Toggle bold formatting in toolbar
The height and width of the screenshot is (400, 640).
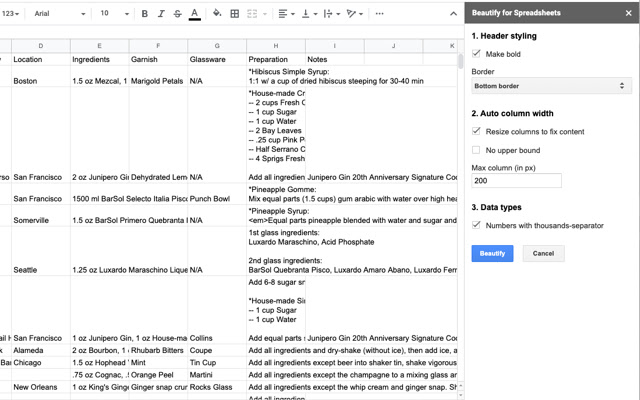144,14
